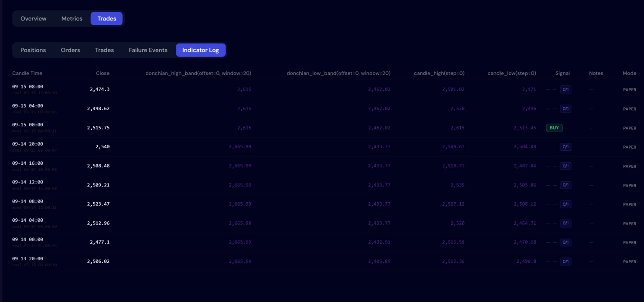Image resolution: width=644 pixels, height=302 pixels.
Task: Click the BUY signal badge
Action: 554,128
